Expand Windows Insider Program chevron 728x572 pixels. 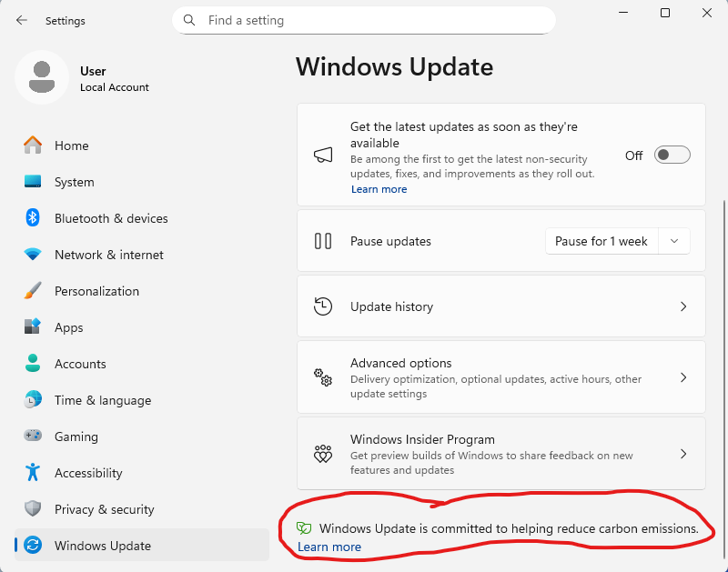pyautogui.click(x=683, y=454)
